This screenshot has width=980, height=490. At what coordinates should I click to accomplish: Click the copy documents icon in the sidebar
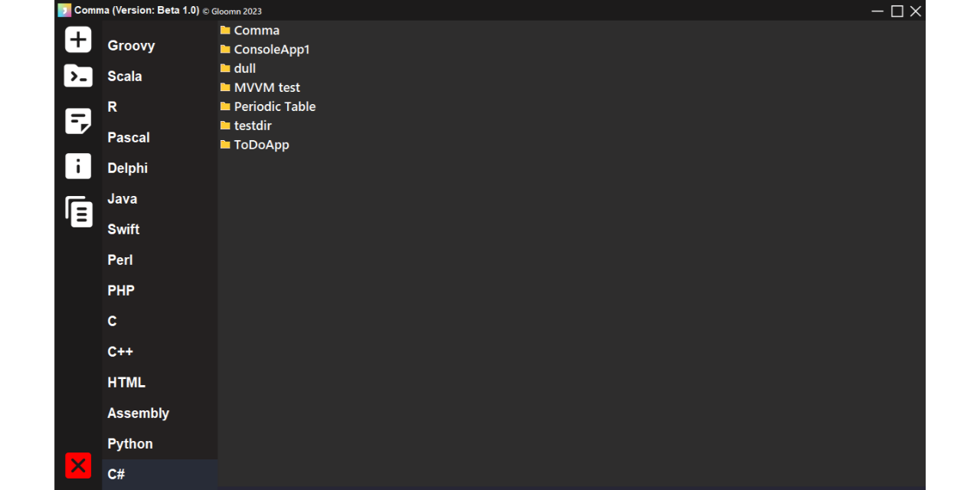(77, 211)
